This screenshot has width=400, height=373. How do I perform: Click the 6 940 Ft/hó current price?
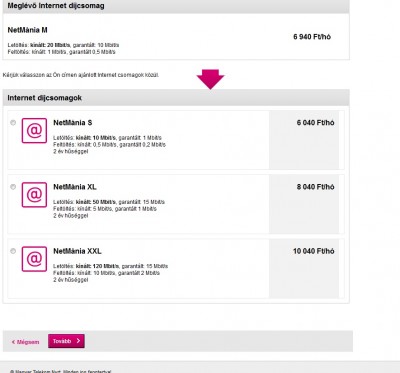312,37
